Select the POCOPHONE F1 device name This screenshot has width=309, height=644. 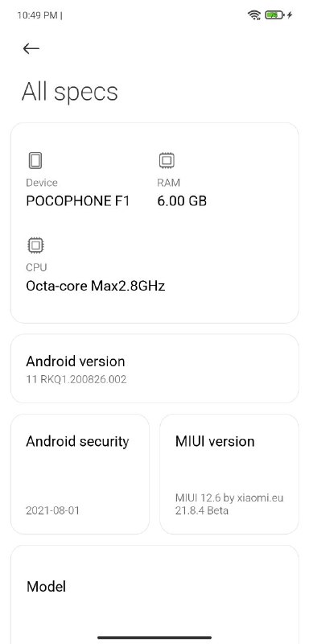coord(77,201)
